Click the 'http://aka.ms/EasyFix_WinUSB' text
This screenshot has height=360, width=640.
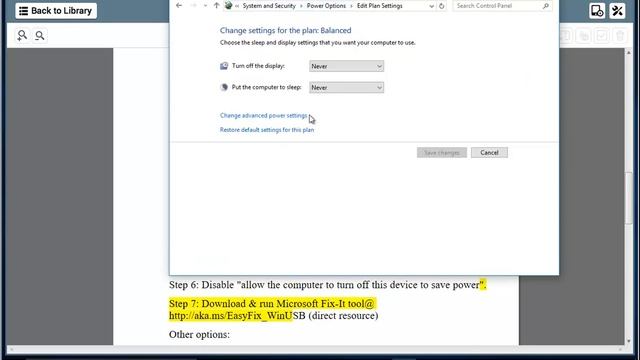click(x=237, y=316)
